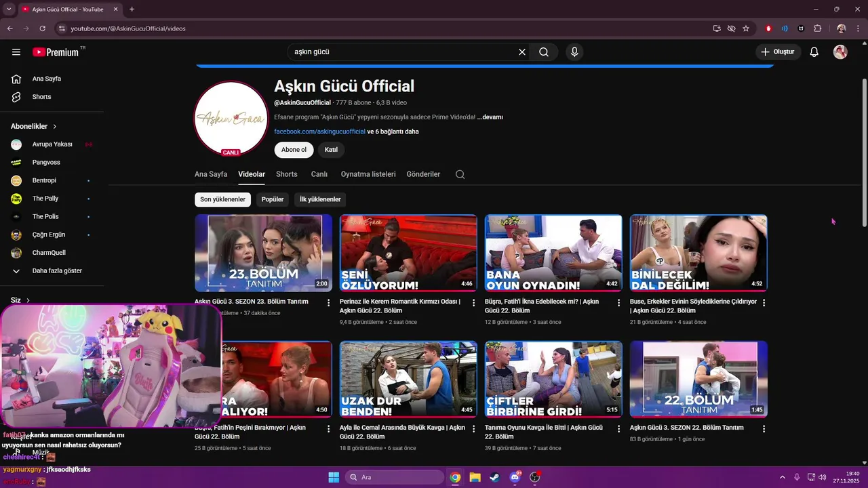Screen dimensions: 868x488
Task: Open tab search dropdown in Chrome
Action: (x=9, y=9)
